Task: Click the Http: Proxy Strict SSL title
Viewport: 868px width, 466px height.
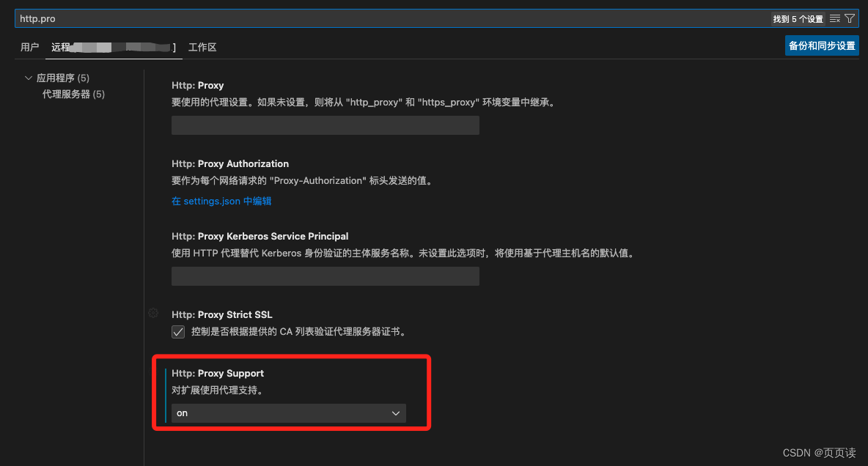Action: point(222,314)
